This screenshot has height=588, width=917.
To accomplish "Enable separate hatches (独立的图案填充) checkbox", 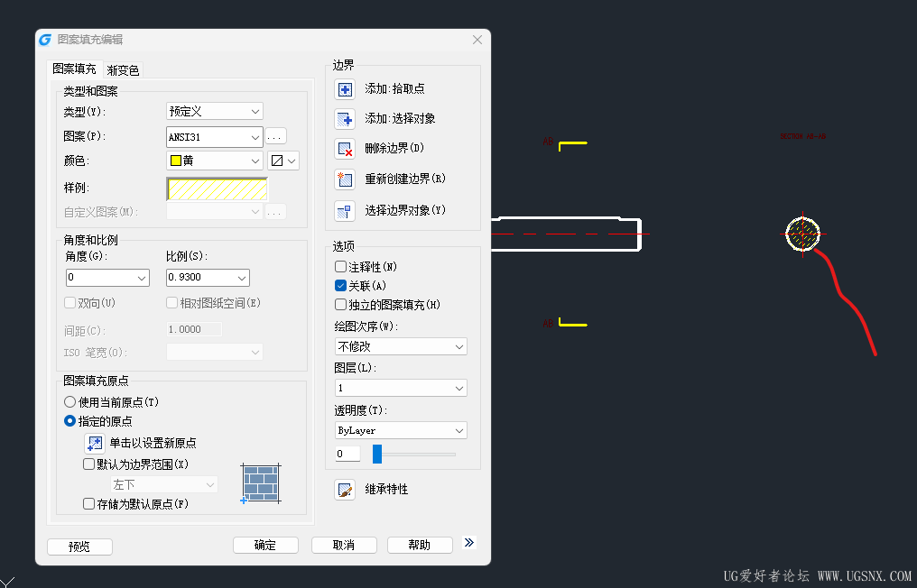I will pos(340,305).
